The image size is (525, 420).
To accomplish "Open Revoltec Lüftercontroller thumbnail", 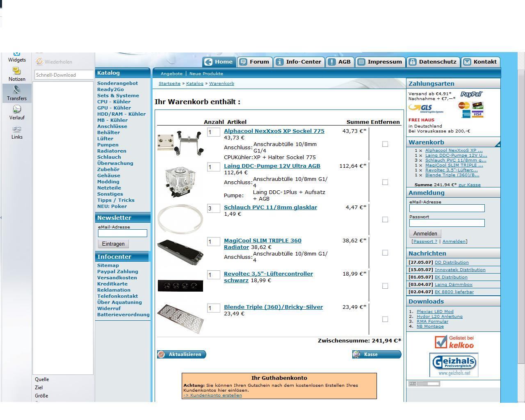I will click(x=180, y=285).
